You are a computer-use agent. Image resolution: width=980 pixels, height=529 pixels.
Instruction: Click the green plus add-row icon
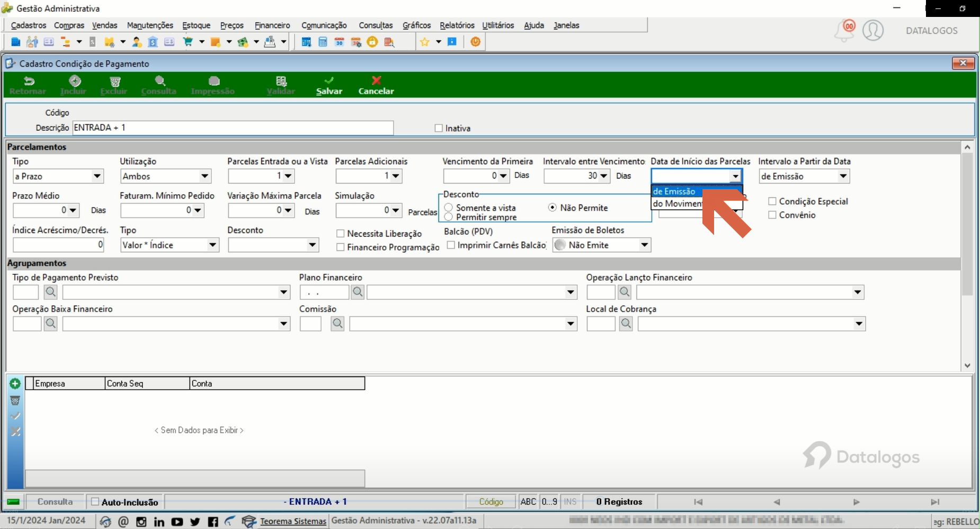[x=15, y=383]
